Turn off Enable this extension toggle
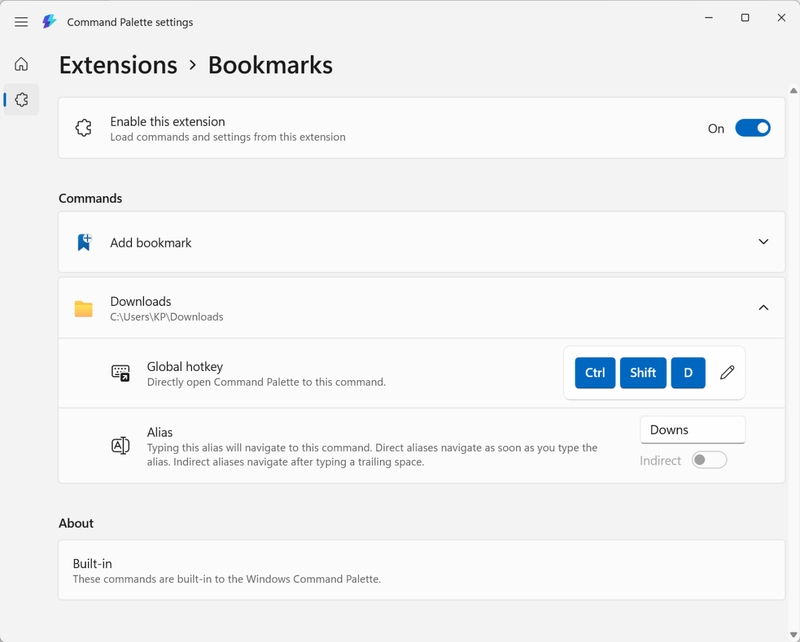The height and width of the screenshot is (642, 800). point(752,128)
